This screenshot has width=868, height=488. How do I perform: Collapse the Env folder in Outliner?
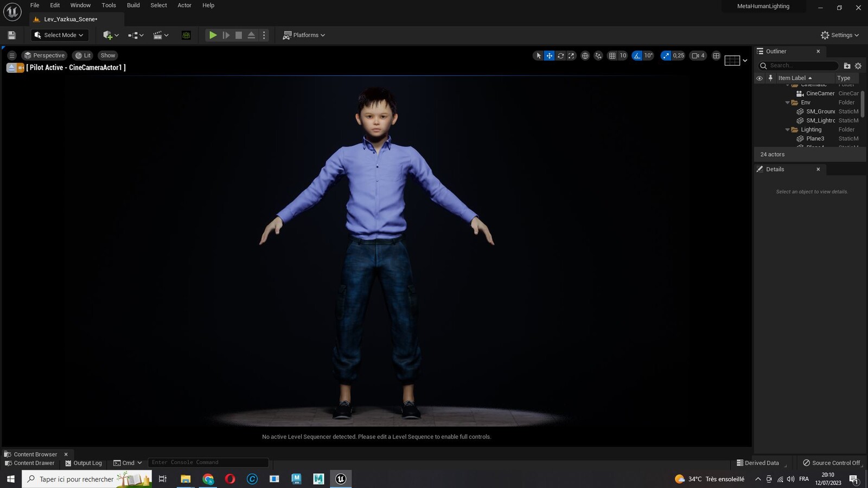pyautogui.click(x=787, y=102)
